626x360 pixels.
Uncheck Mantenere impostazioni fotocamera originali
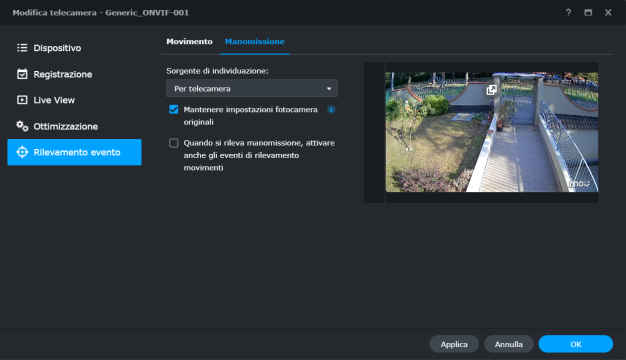174,109
